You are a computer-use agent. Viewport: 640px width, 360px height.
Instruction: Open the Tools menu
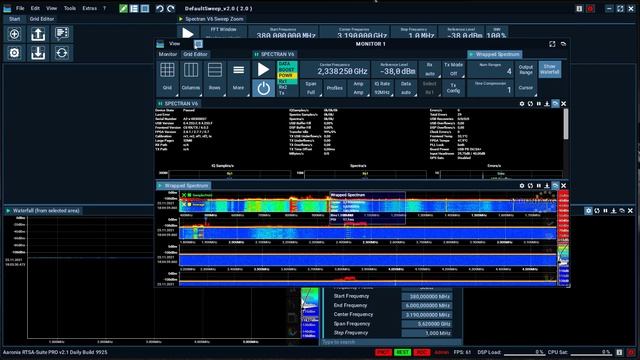[69, 8]
